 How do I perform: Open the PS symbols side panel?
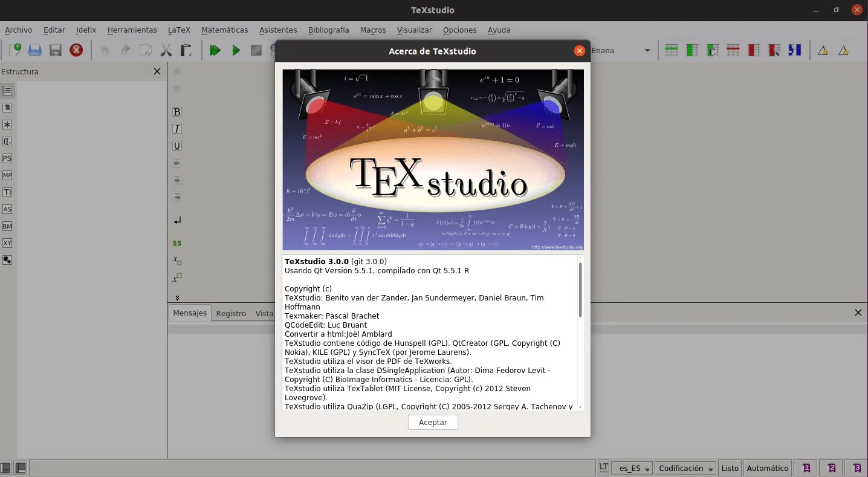7,158
